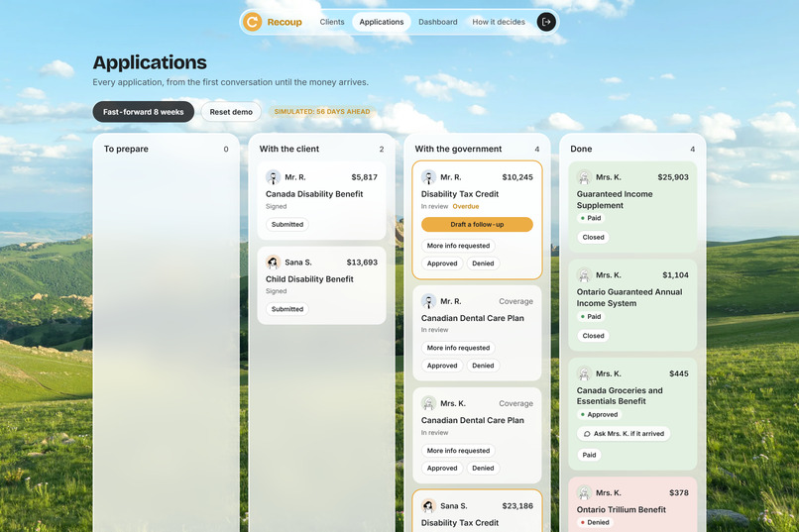Click the With the government column heading
The height and width of the screenshot is (532, 799).
coord(458,149)
